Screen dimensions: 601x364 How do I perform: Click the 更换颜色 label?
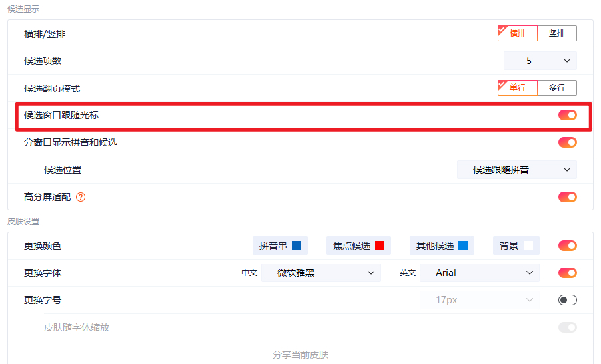[43, 246]
